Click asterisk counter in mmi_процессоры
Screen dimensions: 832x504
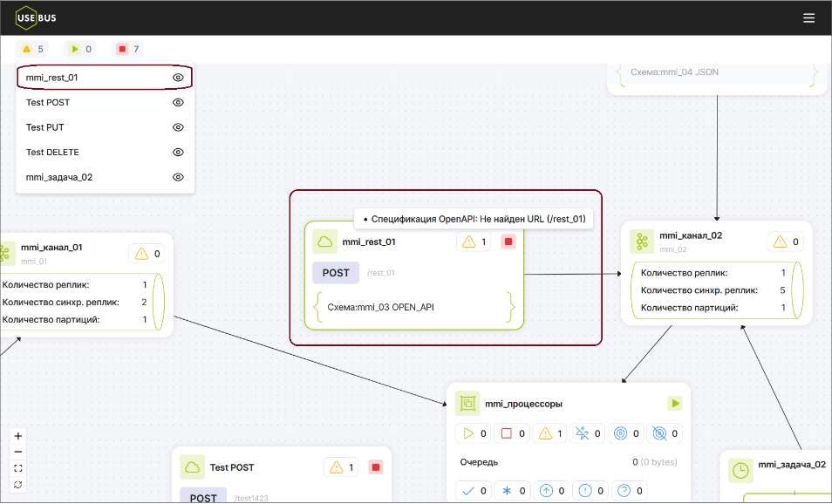pyautogui.click(x=513, y=491)
